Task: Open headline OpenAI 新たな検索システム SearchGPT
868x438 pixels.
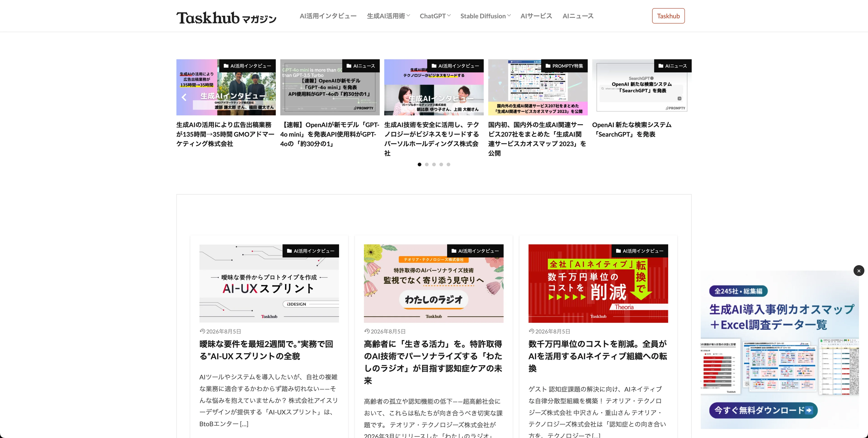Action: 632,129
